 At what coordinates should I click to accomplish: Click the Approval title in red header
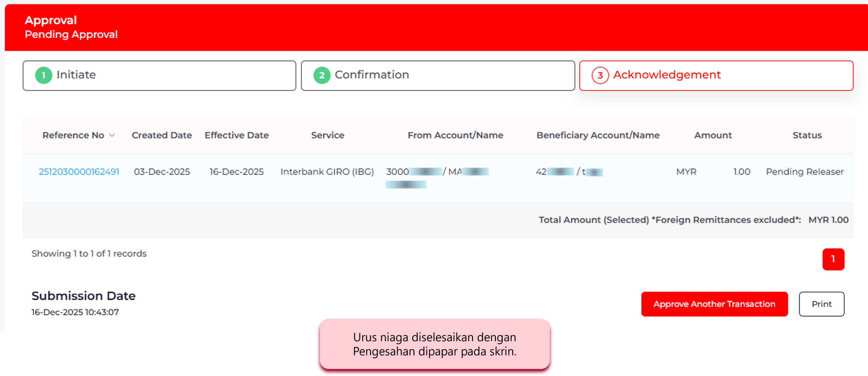pos(51,20)
